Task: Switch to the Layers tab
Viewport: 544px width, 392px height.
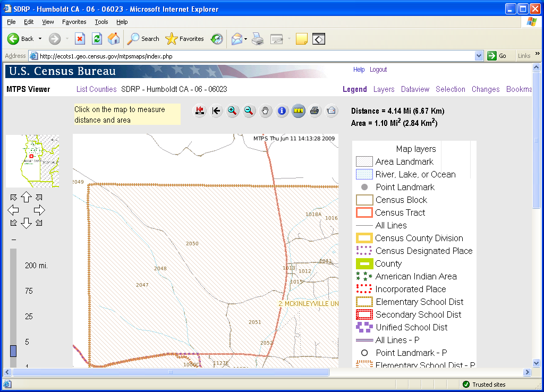Action: pos(384,89)
